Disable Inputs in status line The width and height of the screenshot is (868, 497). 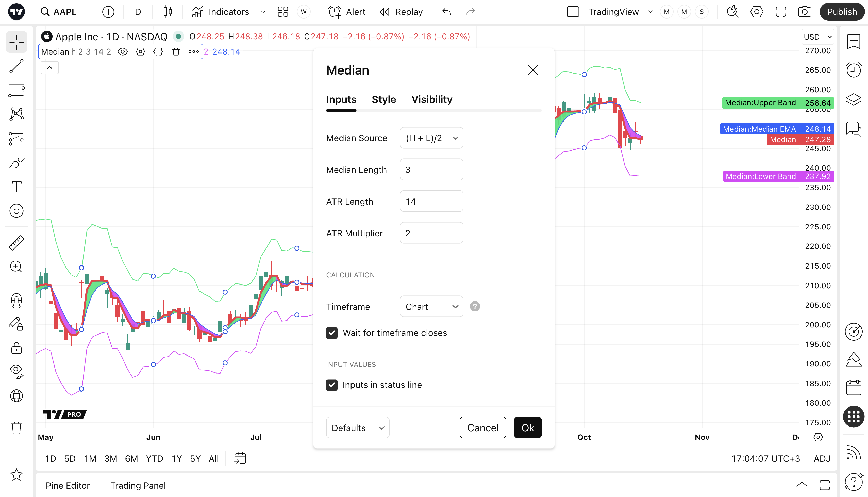point(332,385)
